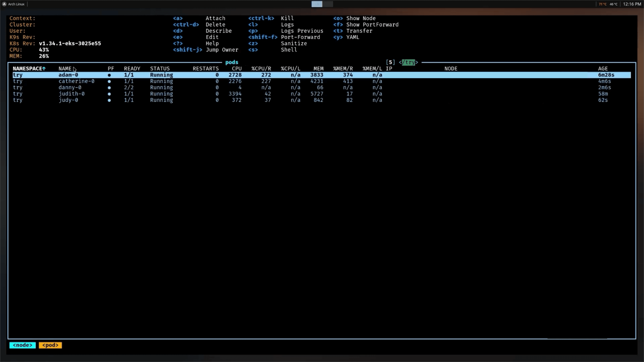The image size is (644, 362).
Task: Click the port-forward dot for catherine-0
Action: coord(109,81)
